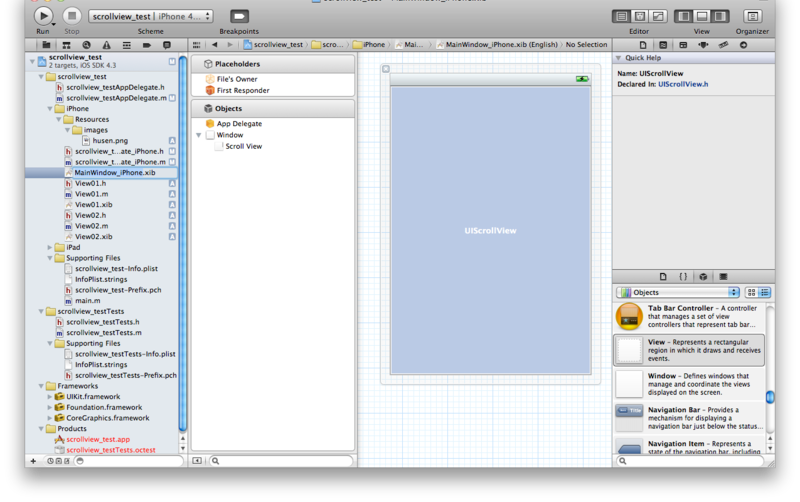Select App Delegate object
800x502 pixels.
point(239,124)
